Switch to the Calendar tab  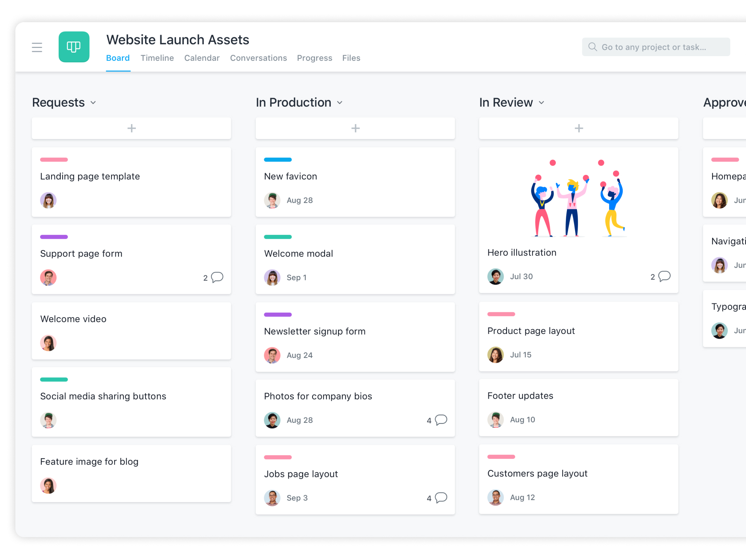(x=202, y=58)
